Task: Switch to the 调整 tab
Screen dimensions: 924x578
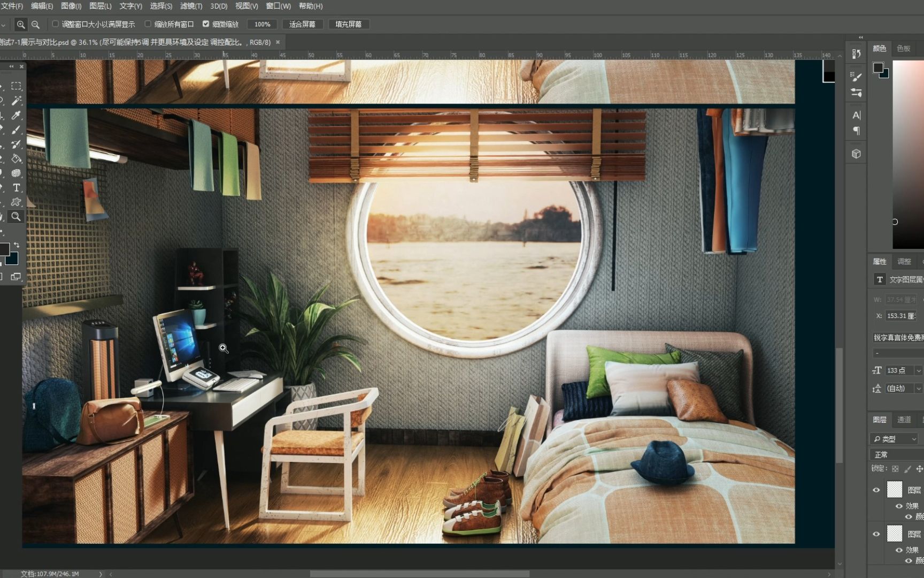Action: 904,261
